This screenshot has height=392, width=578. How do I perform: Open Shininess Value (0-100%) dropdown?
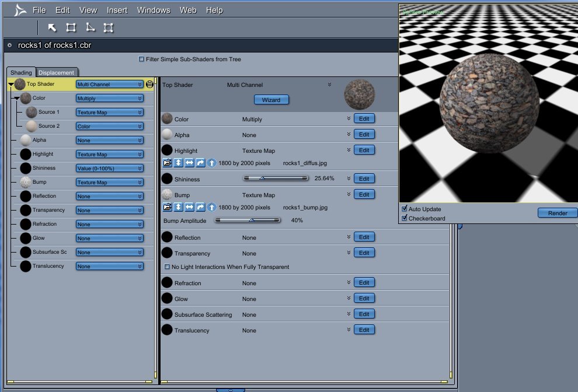(x=110, y=169)
